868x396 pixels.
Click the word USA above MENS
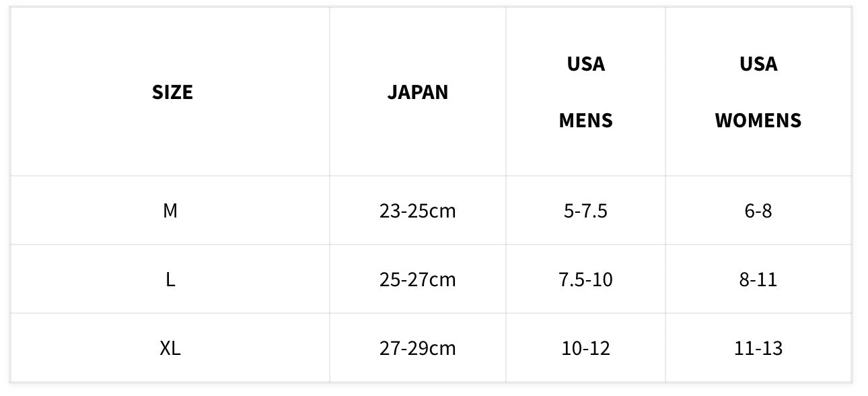tap(585, 64)
